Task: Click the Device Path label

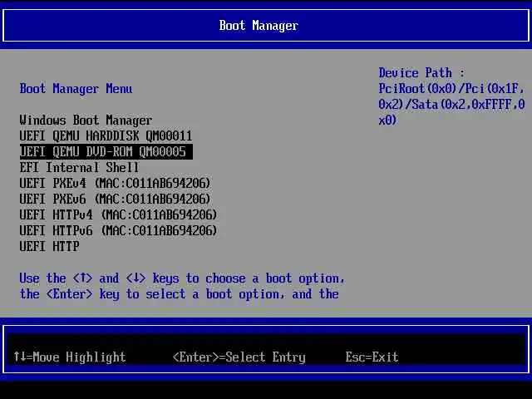Action: 421,72
